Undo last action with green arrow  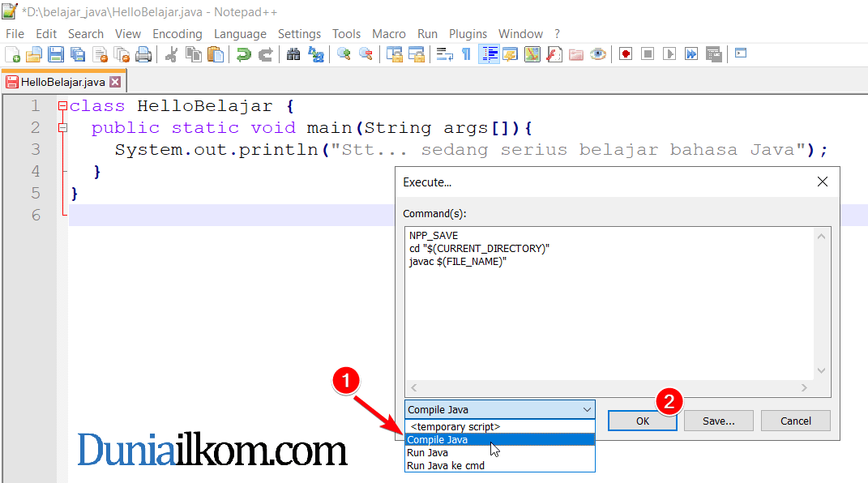(244, 54)
